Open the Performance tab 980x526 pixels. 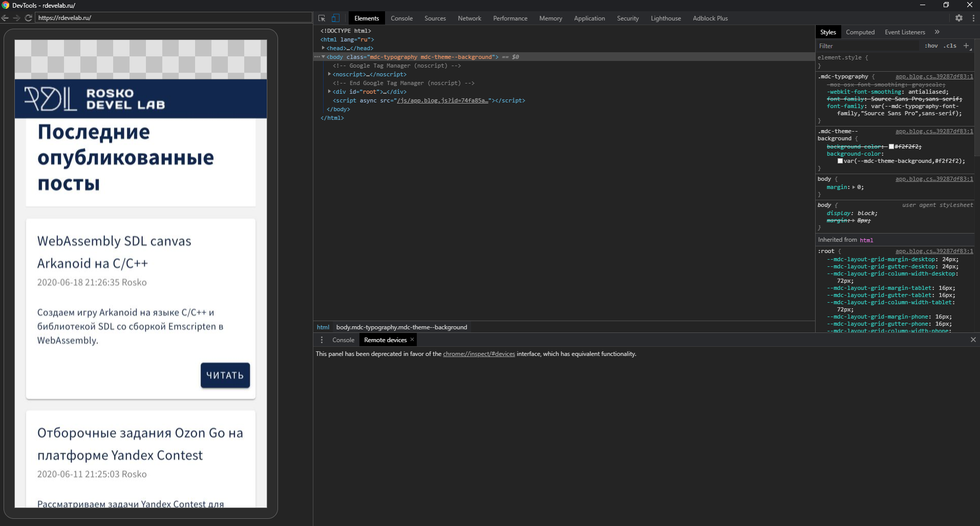click(510, 18)
